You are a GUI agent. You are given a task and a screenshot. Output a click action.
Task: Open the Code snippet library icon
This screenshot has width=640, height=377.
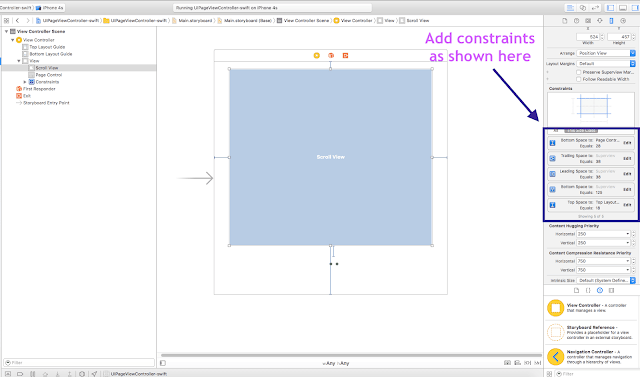tap(588, 290)
